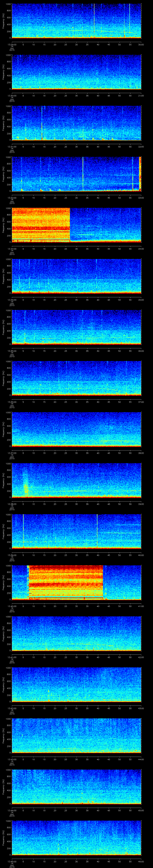Viewport: 153px width, 868px height.
Task: Click the 34:00 end label of the 13:33 axis
Action: tap(141, 249)
